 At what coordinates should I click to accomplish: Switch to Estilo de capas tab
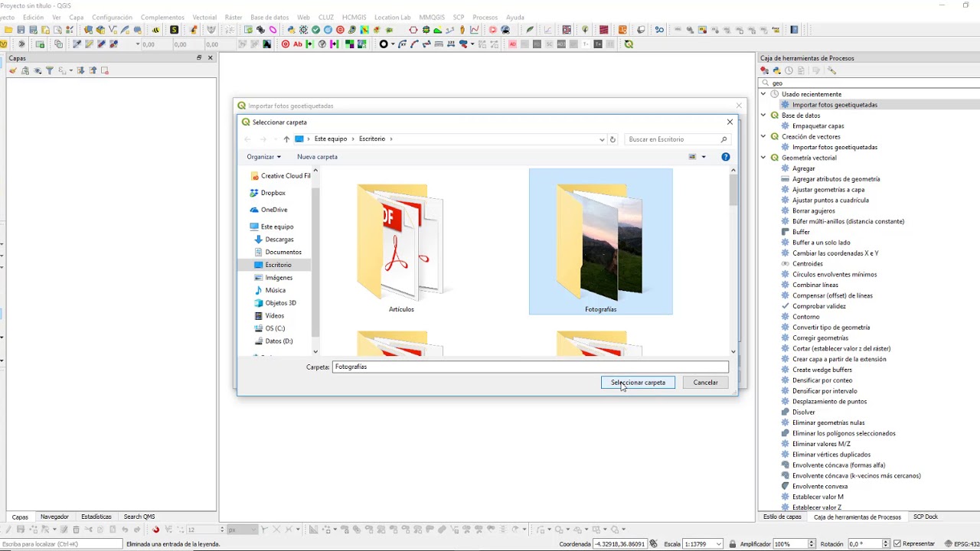782,517
